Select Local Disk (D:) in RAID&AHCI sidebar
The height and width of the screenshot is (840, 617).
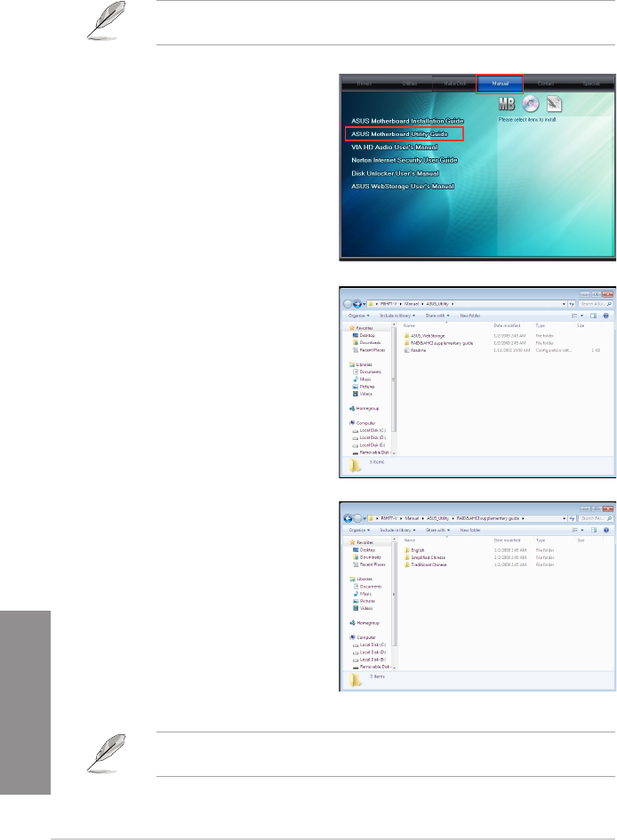pyautogui.click(x=369, y=652)
